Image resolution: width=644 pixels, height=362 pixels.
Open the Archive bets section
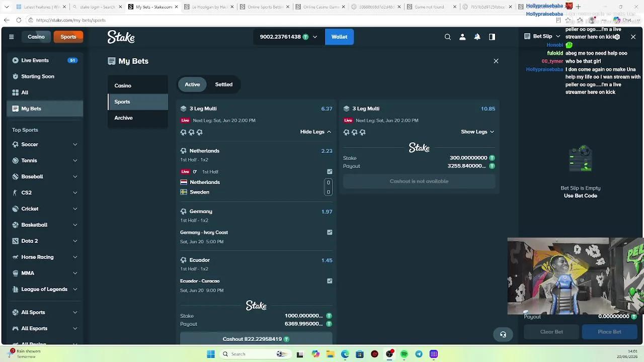[x=138, y=118]
